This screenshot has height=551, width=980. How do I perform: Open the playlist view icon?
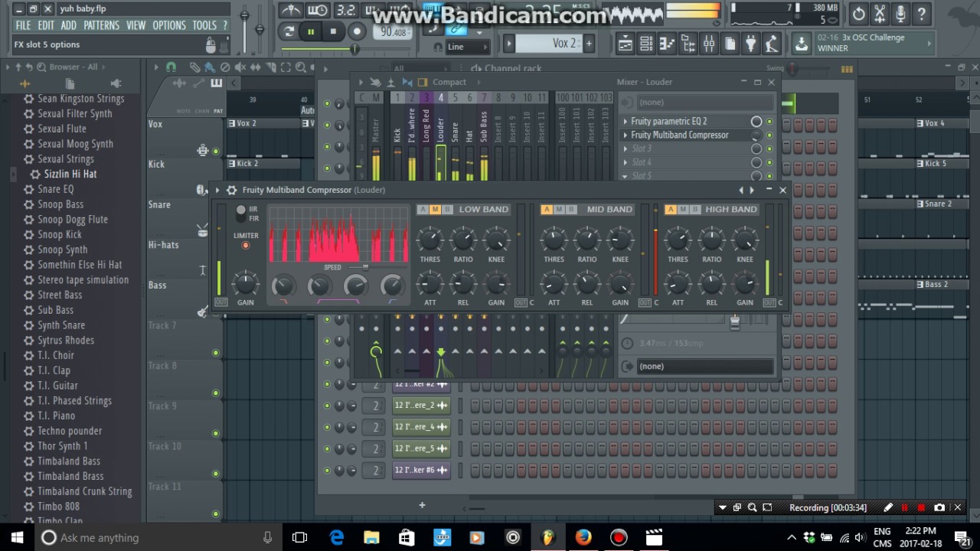(625, 44)
